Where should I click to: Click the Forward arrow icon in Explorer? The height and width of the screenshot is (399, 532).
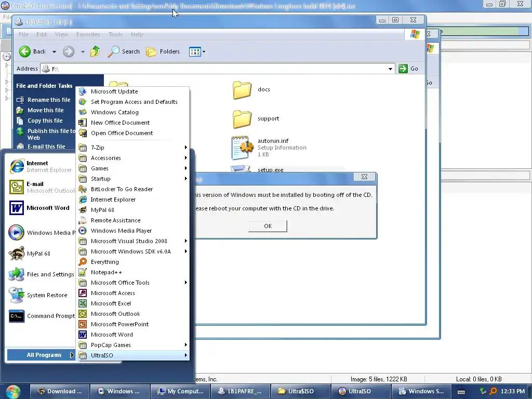tap(69, 51)
